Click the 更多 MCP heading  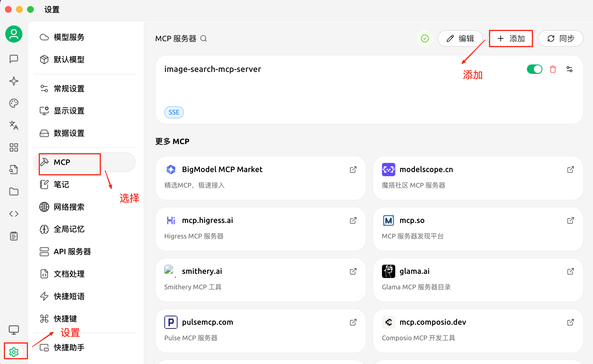pos(172,141)
